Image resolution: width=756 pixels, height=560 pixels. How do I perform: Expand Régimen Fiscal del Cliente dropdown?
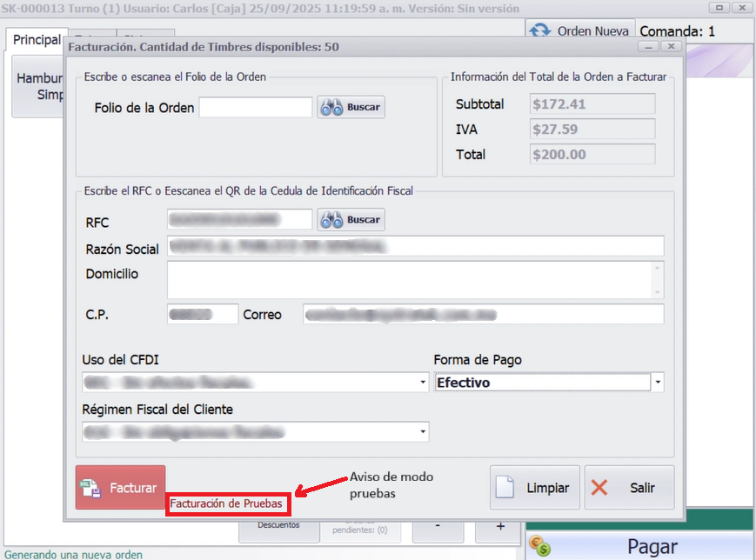424,431
